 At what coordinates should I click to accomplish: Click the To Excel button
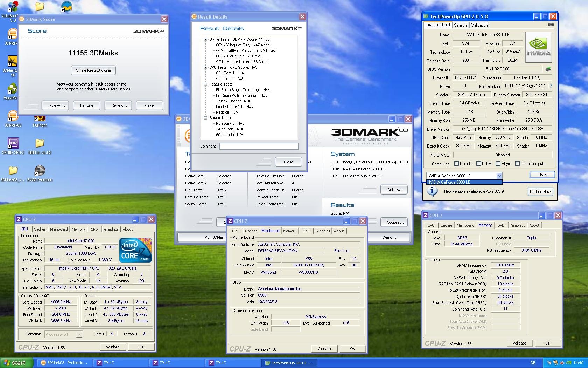coord(86,105)
